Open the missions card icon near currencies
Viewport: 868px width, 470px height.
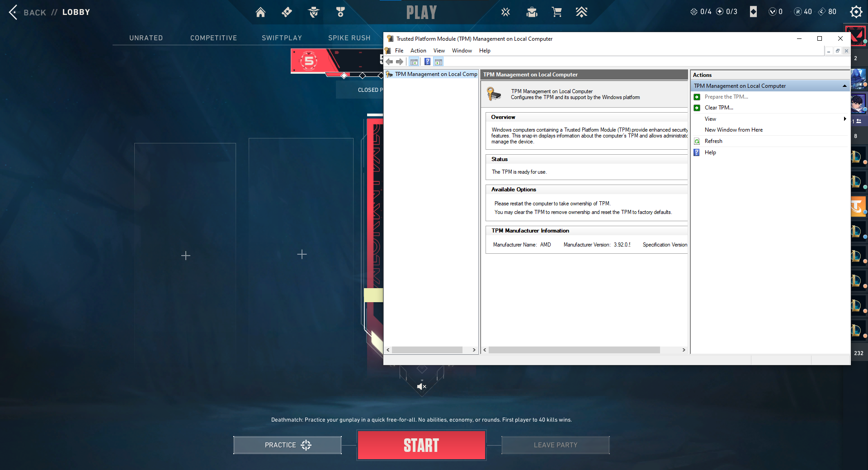(753, 12)
